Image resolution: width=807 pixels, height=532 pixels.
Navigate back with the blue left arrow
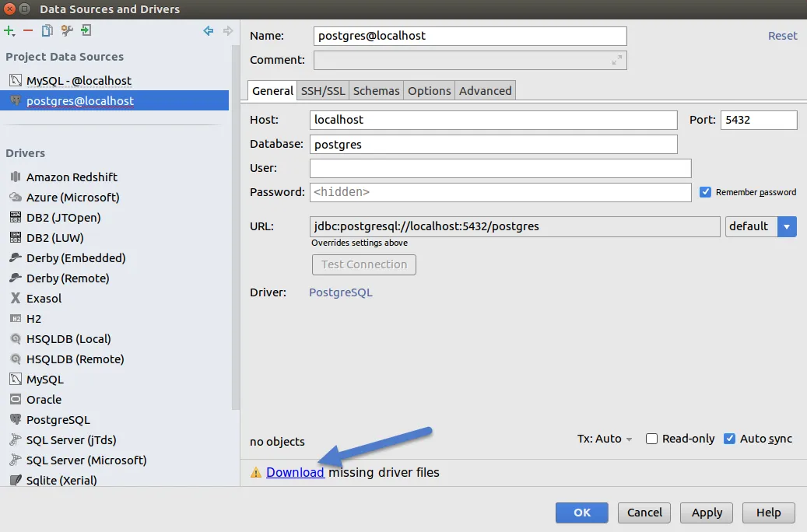pyautogui.click(x=209, y=31)
